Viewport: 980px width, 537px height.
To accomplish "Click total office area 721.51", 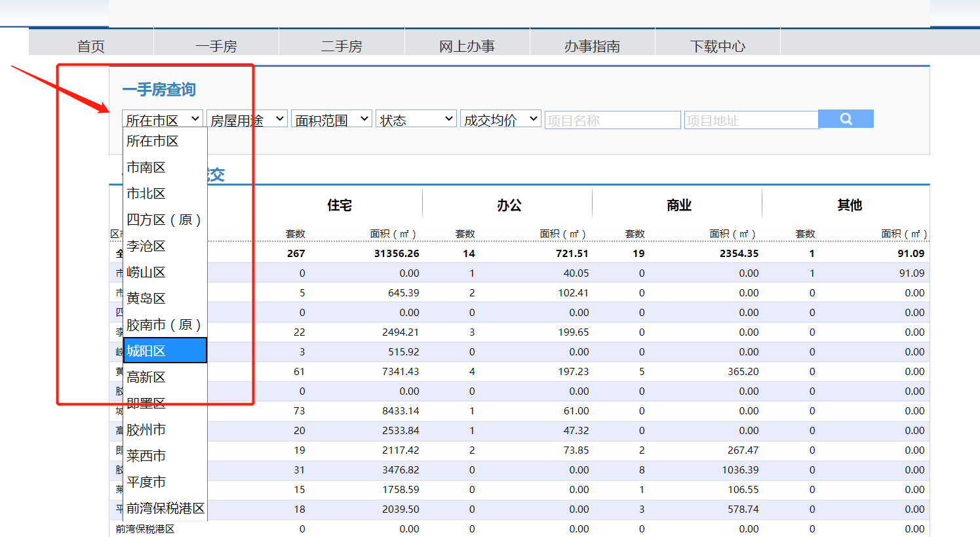I will [x=572, y=253].
